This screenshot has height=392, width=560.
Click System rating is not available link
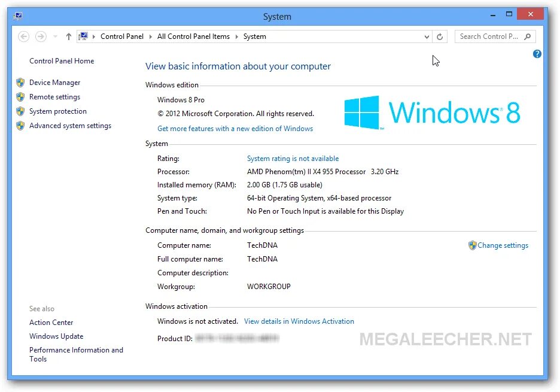pyautogui.click(x=293, y=159)
